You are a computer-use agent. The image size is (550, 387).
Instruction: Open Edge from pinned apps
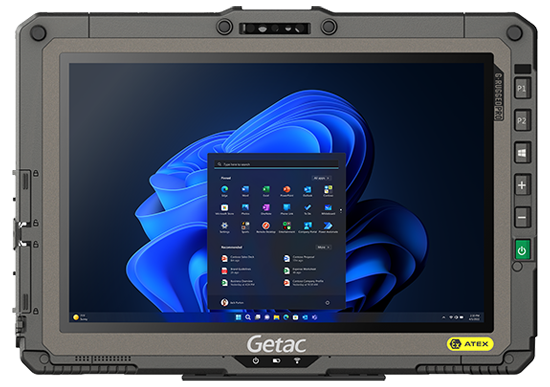[x=224, y=190]
